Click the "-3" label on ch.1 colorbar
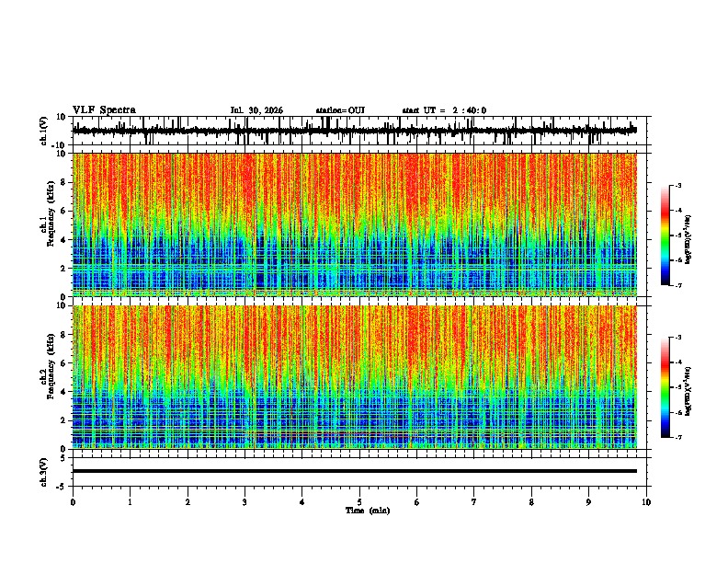Screen dimensions: 728x563 677,186
